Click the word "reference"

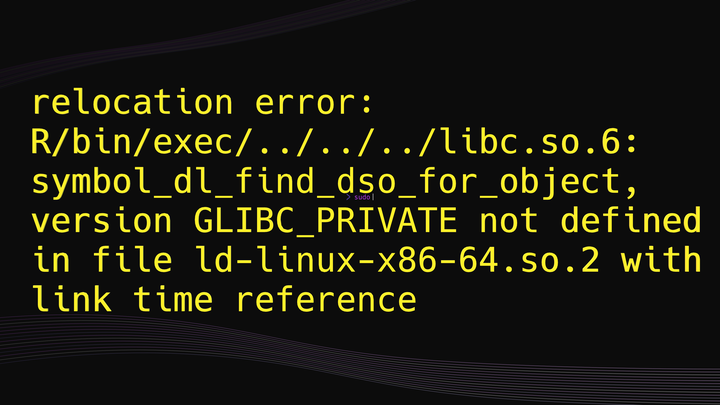tap(325, 299)
